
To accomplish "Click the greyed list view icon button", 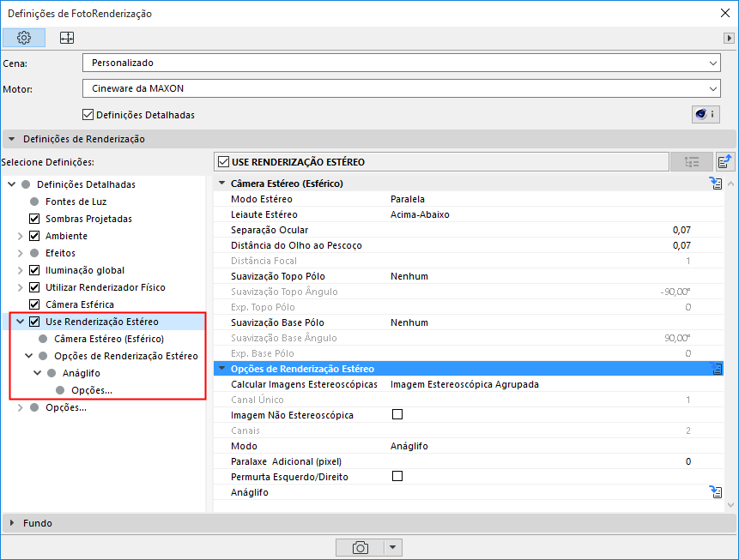I will point(692,161).
